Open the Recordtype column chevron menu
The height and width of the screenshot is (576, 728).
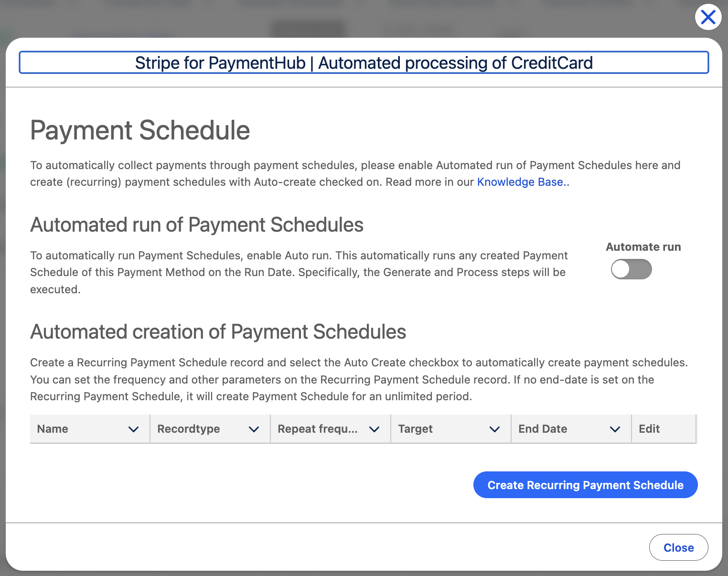(254, 429)
